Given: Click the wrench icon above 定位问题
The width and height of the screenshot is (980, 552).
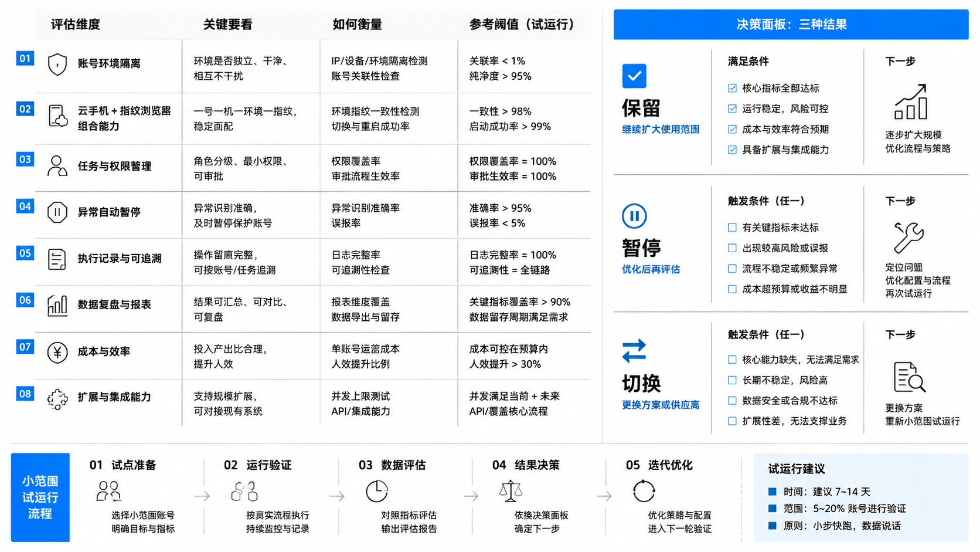Looking at the screenshot, I should [908, 237].
